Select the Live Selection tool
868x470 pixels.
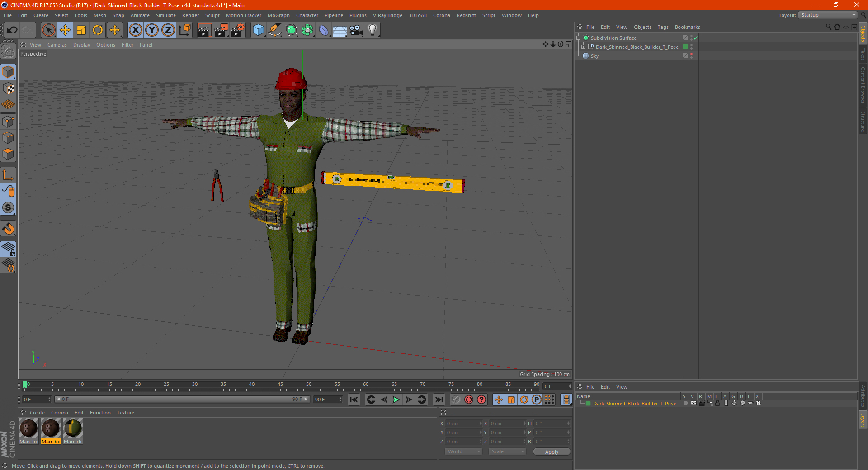point(48,30)
